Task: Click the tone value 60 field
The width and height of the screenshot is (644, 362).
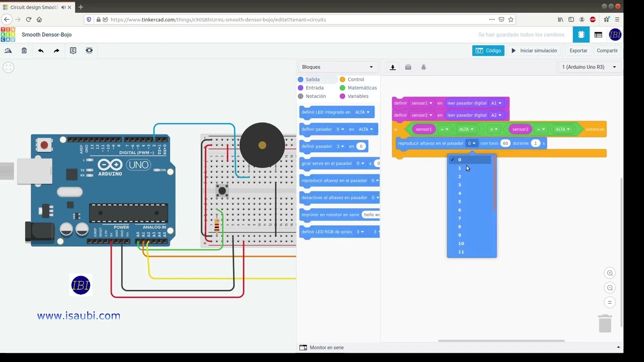Action: (505, 143)
